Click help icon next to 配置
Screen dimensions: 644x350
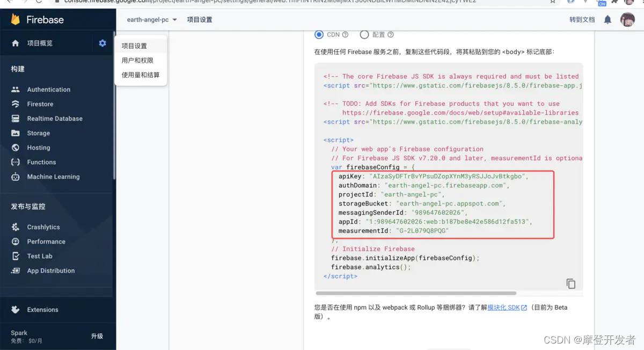coord(391,34)
